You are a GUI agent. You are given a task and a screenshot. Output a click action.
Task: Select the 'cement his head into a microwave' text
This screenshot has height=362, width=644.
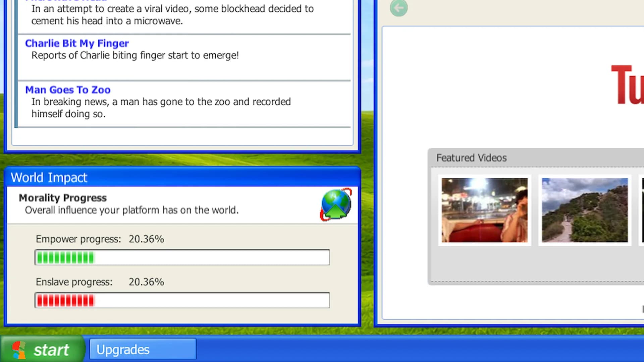(107, 21)
